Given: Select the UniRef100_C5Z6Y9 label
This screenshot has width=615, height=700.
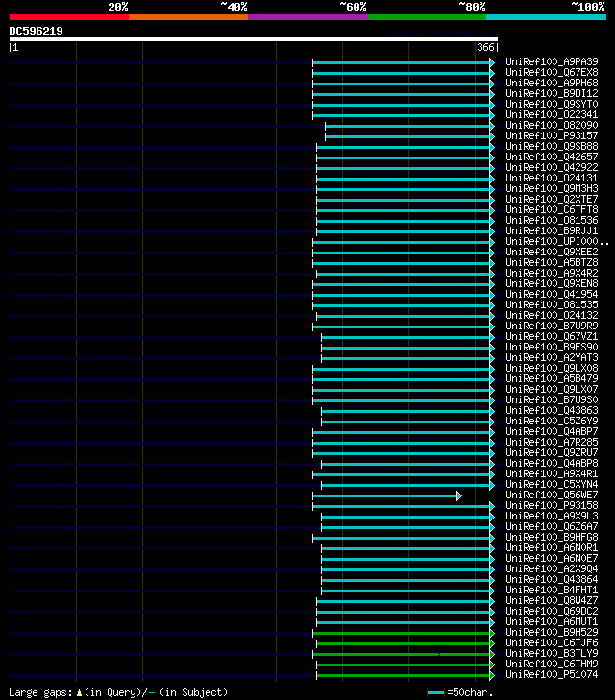Looking at the screenshot, I should (x=552, y=421).
